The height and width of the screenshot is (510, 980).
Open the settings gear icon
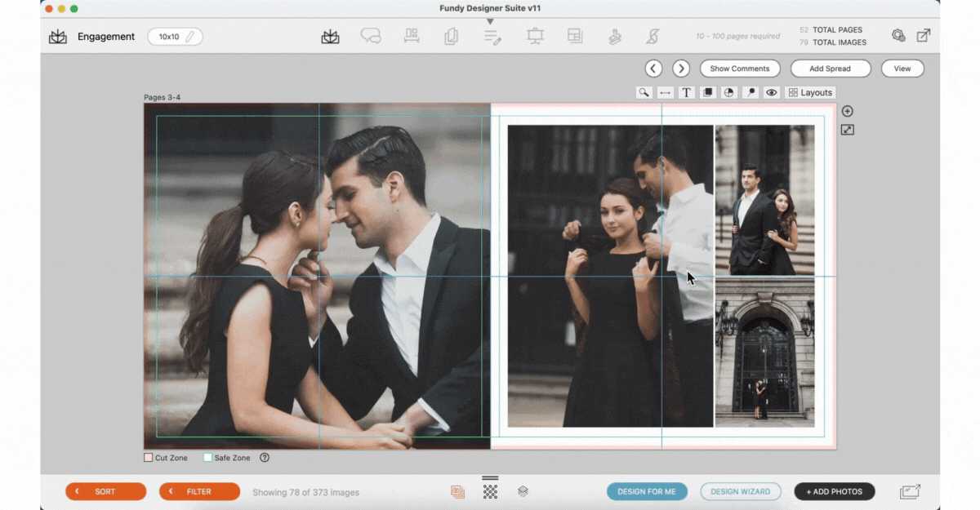click(898, 36)
